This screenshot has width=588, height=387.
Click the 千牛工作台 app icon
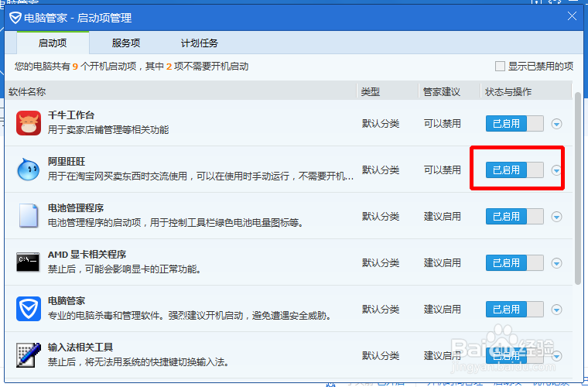click(x=29, y=123)
